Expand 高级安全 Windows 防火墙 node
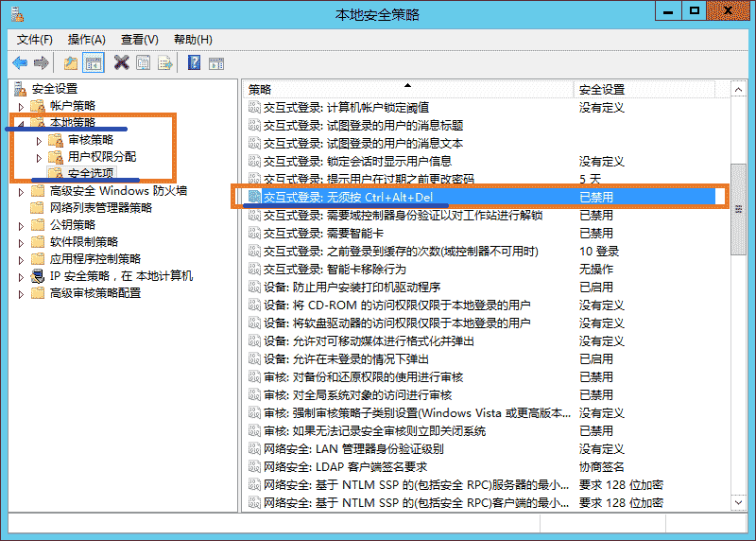The image size is (756, 541). (21, 192)
